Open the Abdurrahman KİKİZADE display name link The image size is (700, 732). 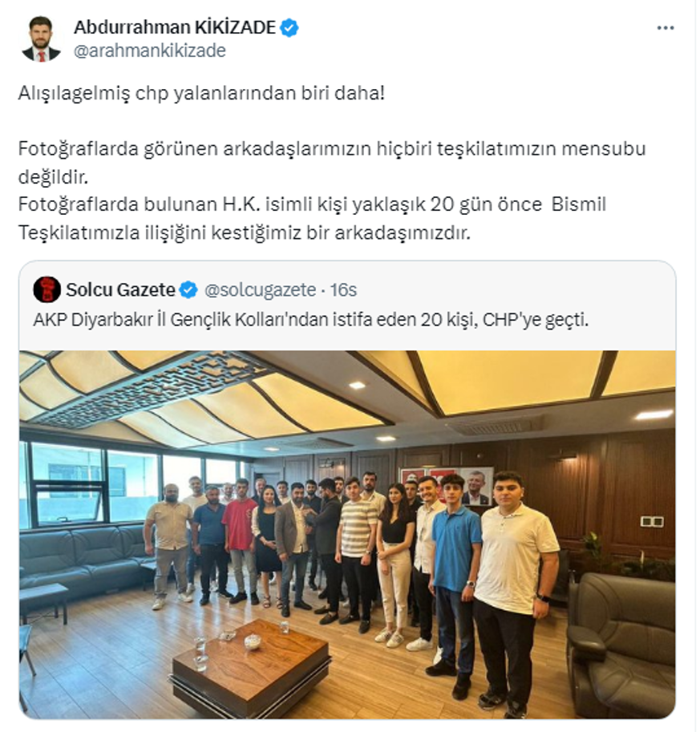[x=175, y=27]
